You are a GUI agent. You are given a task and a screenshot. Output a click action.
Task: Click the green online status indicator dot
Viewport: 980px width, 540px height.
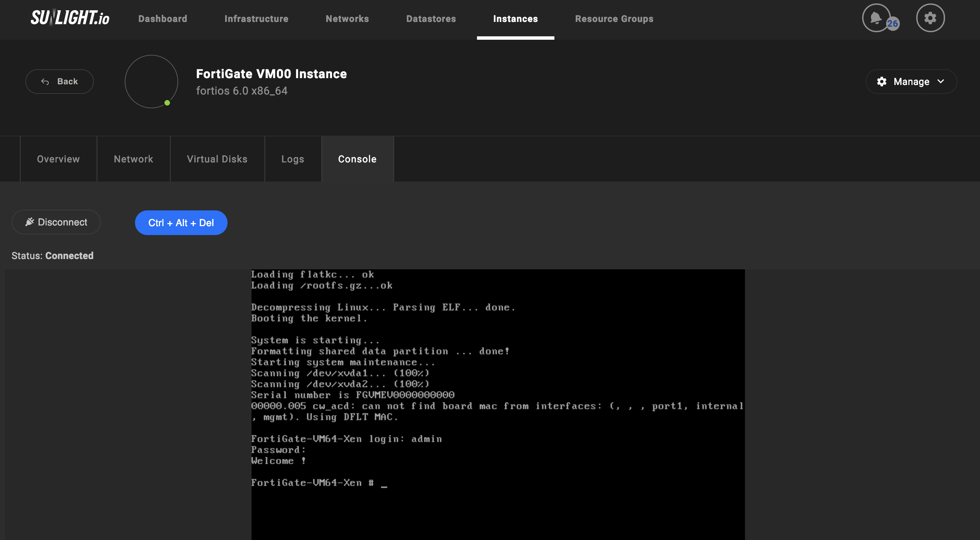coord(168,102)
